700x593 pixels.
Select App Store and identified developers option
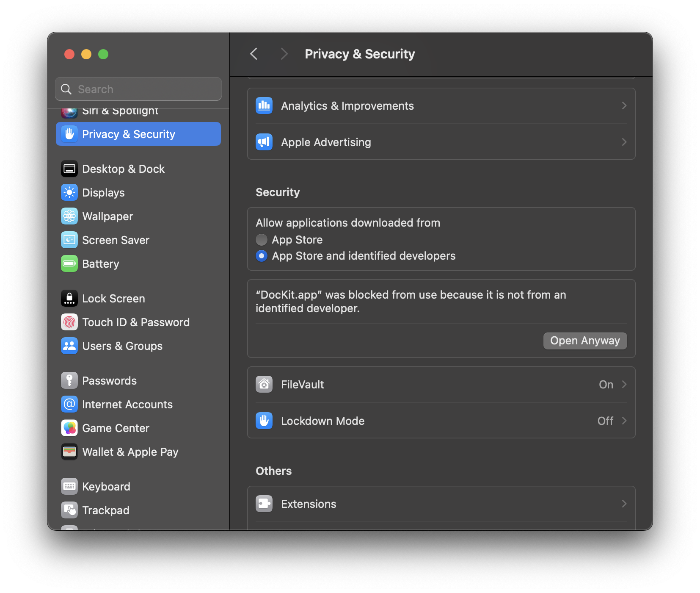pyautogui.click(x=262, y=256)
